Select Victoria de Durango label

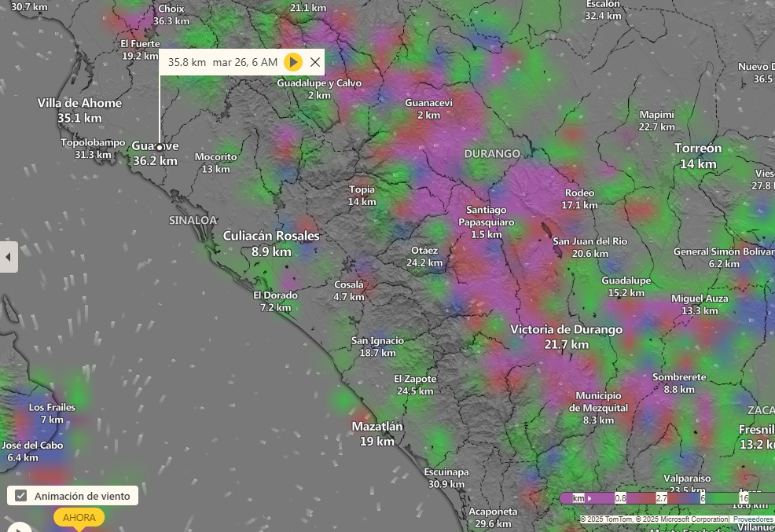567,337
